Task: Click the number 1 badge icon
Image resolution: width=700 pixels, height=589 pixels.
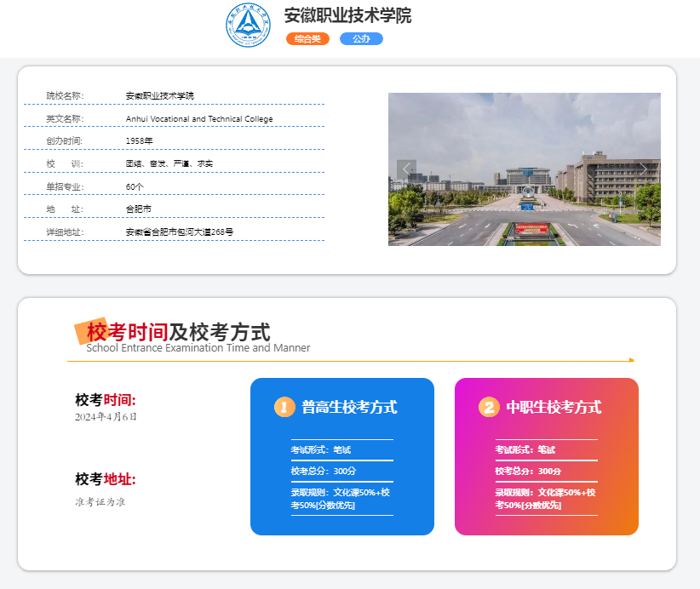Action: [x=284, y=407]
